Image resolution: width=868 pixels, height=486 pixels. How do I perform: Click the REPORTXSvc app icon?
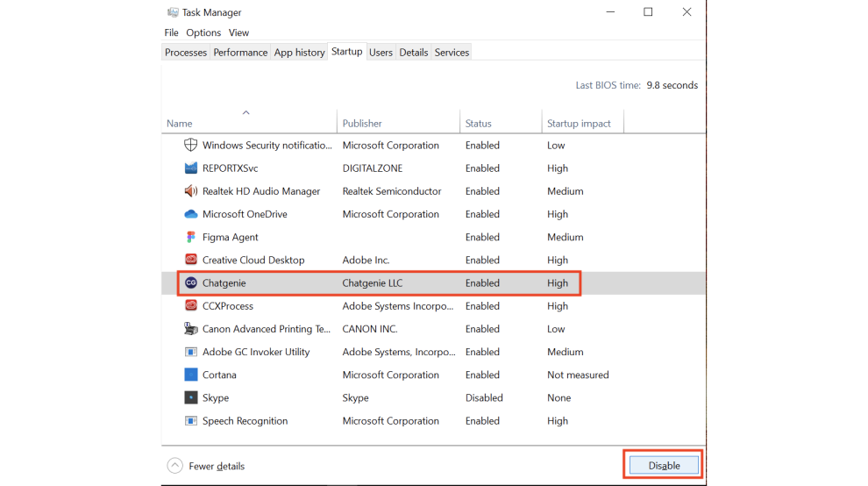coord(190,168)
